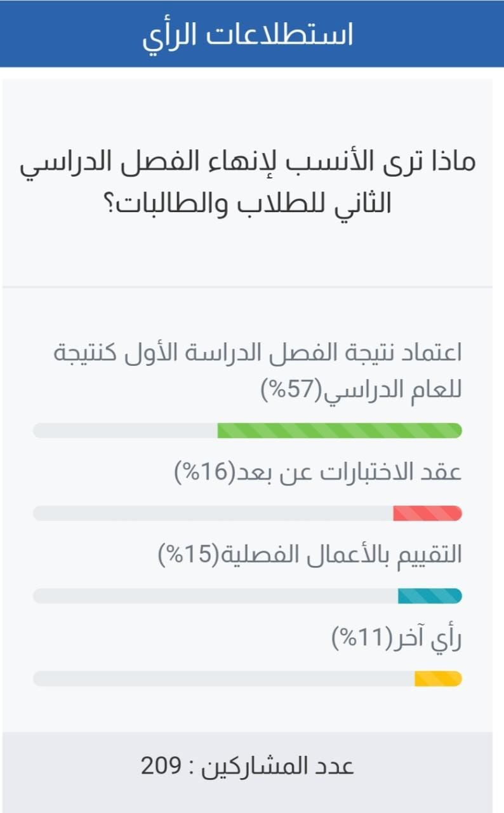Screen dimensions: 504x813
Task: Click the gray unfilled part of the red bar
Action: point(213,513)
